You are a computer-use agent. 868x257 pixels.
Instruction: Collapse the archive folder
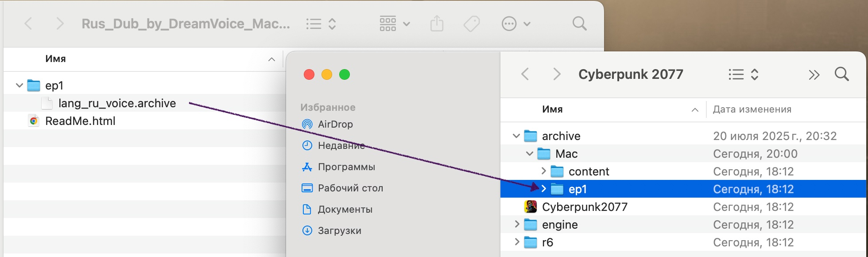tap(516, 136)
